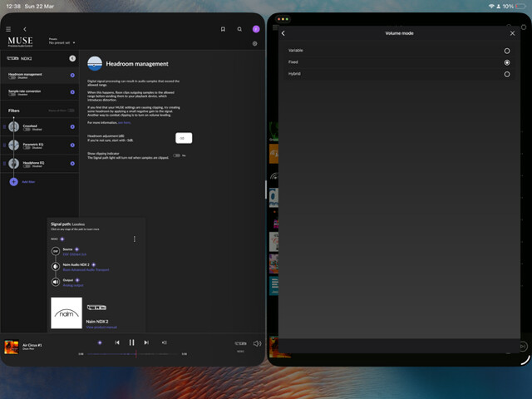This screenshot has height=399, width=532.
Task: Toggle the Crossfeed enable switch
Action: pos(27,130)
